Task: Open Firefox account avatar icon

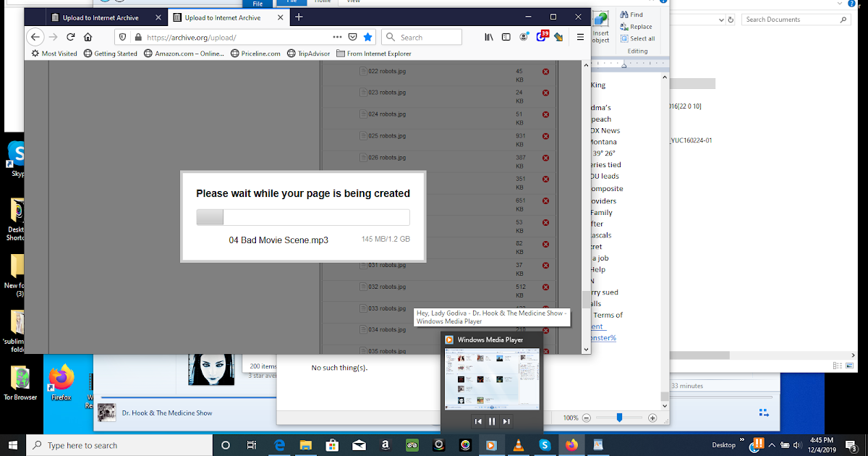Action: pyautogui.click(x=524, y=37)
